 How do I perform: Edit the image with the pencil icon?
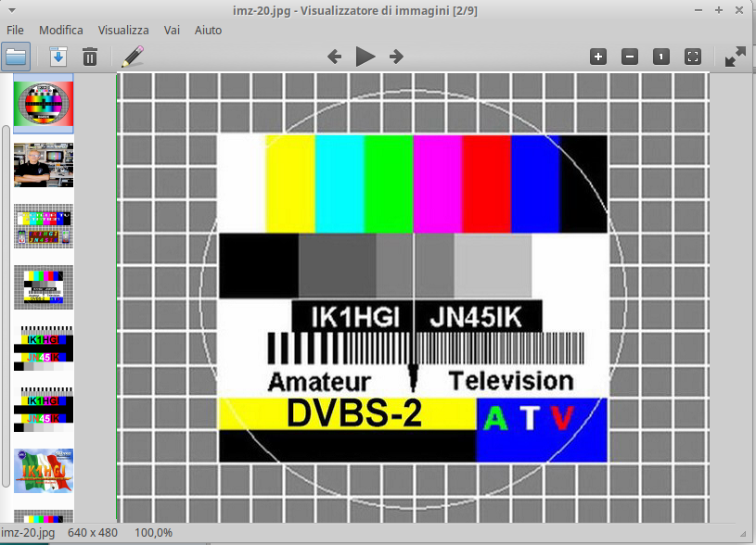[133, 57]
